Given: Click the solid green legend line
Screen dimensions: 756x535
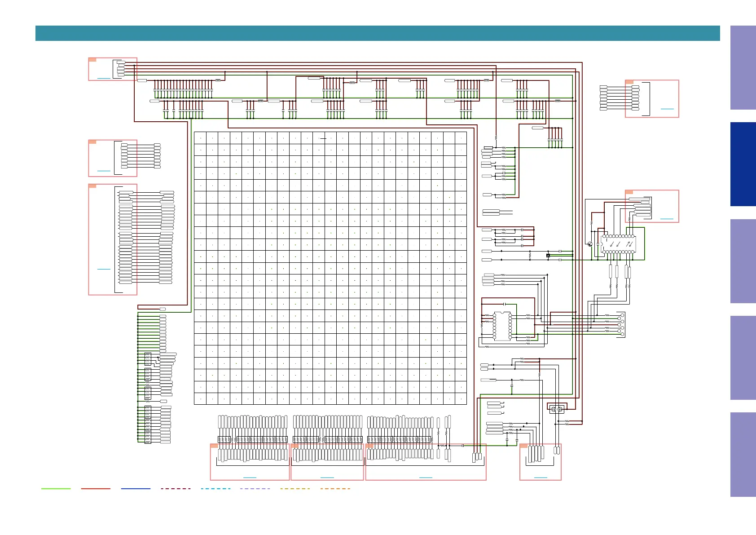Looking at the screenshot, I should pyautogui.click(x=56, y=488).
